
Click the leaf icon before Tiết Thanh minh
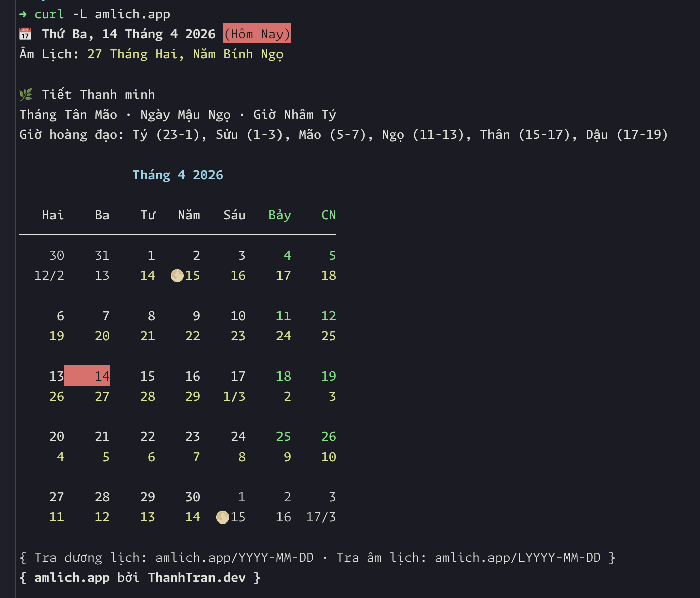click(x=26, y=95)
